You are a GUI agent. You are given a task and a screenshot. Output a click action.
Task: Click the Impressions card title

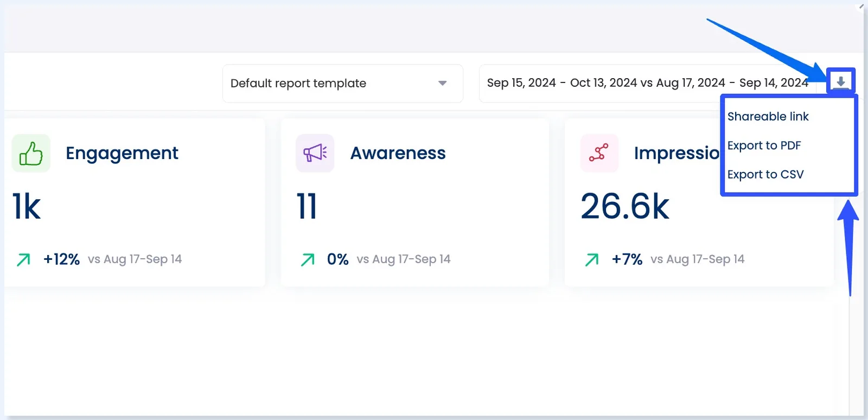(676, 154)
